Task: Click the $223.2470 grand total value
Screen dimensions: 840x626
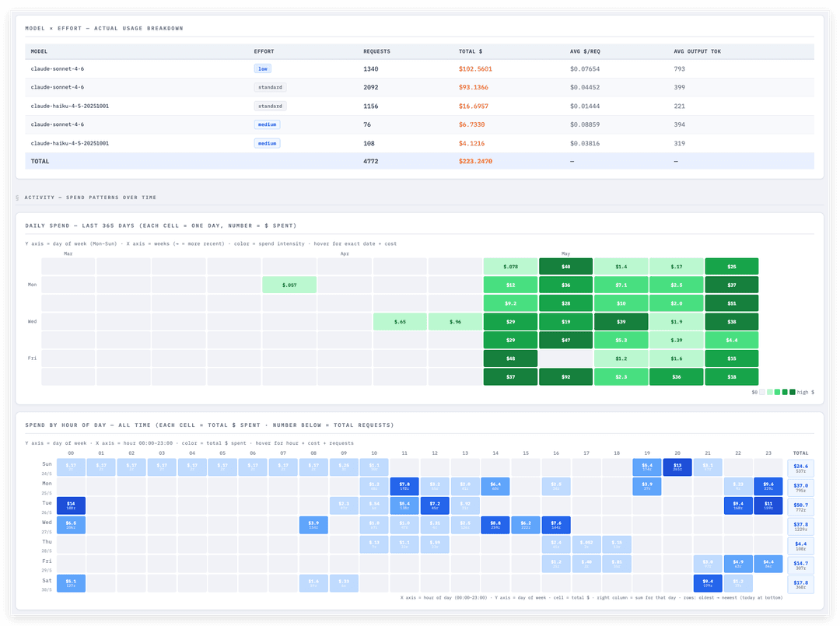Action: coord(475,161)
